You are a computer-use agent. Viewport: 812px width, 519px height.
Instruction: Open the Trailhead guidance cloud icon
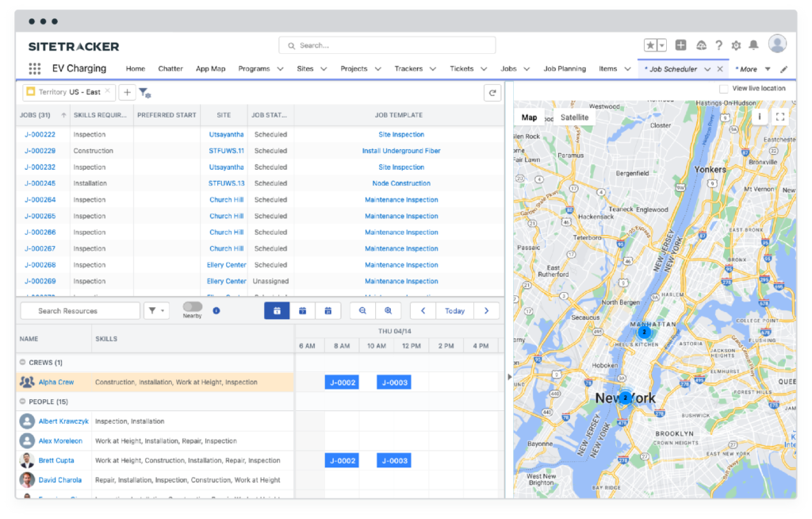[x=701, y=45]
